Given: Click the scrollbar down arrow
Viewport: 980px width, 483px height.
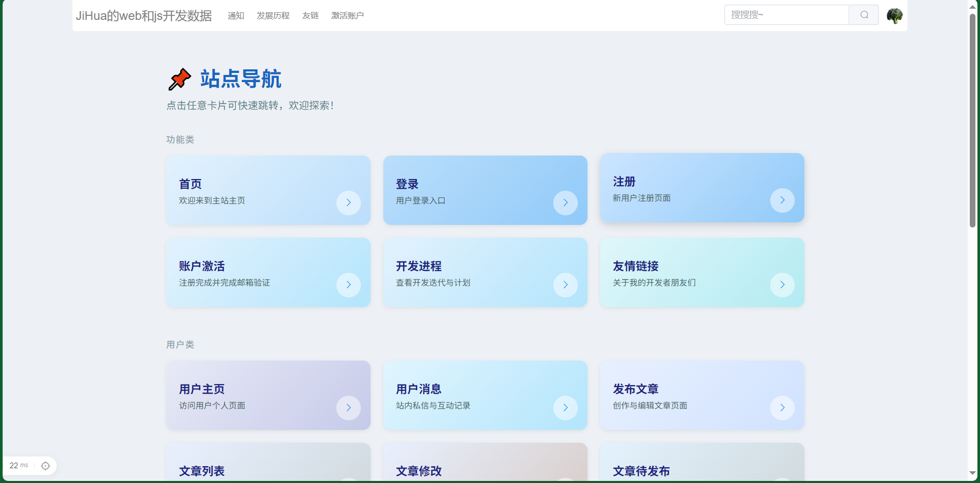Looking at the screenshot, I should (x=973, y=473).
